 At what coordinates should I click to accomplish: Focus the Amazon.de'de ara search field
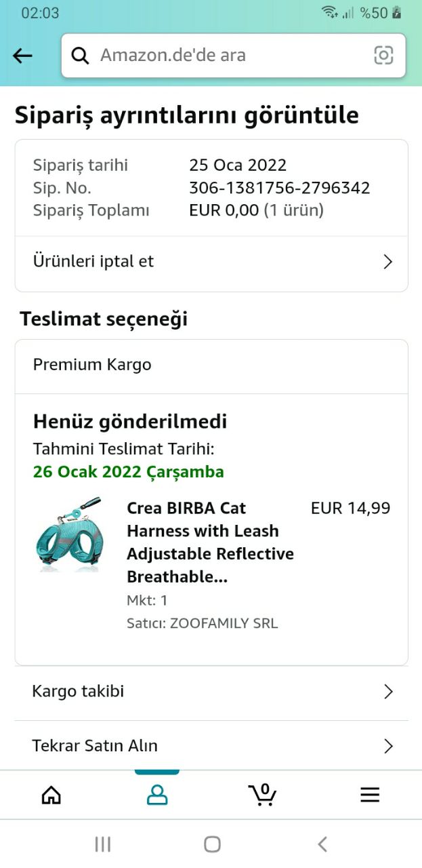234,56
